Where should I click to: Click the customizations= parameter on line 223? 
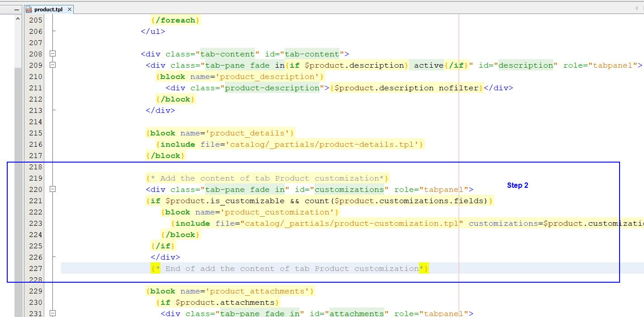pyautogui.click(x=506, y=223)
